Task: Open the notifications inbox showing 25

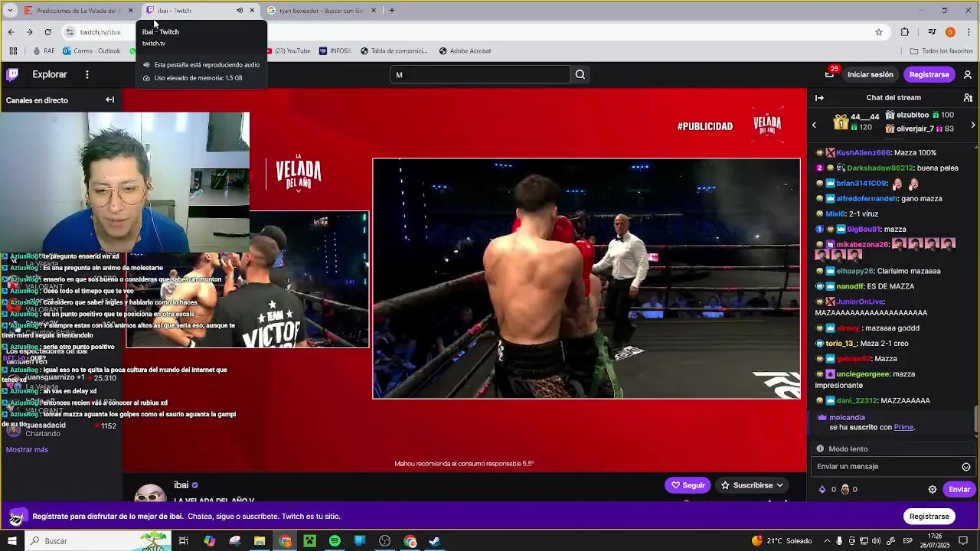Action: point(830,74)
